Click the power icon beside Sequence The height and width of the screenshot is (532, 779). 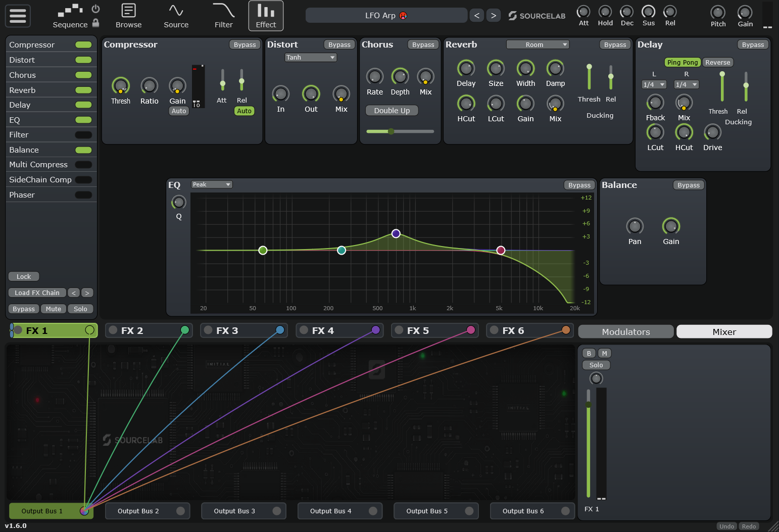(95, 9)
